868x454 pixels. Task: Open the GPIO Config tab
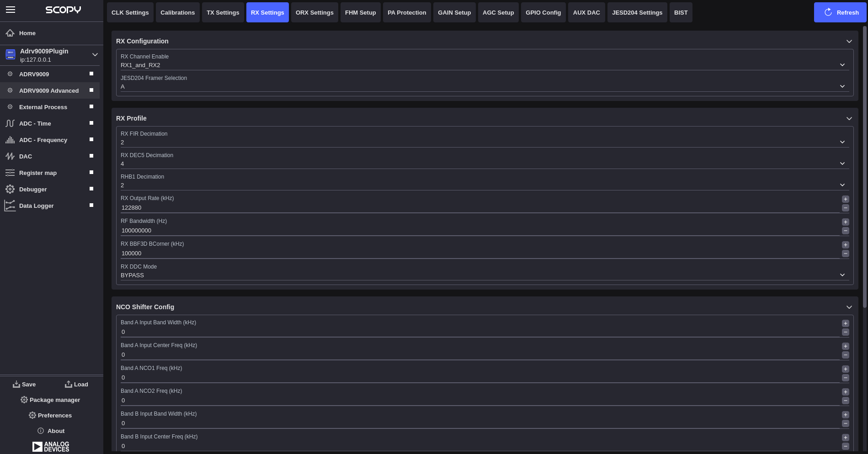pos(543,12)
